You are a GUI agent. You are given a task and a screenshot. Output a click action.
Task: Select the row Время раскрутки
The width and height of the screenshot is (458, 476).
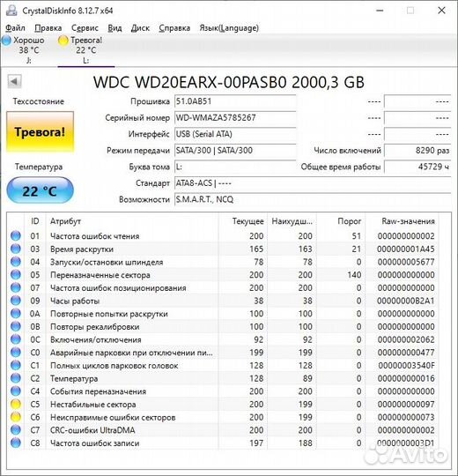pyautogui.click(x=223, y=249)
